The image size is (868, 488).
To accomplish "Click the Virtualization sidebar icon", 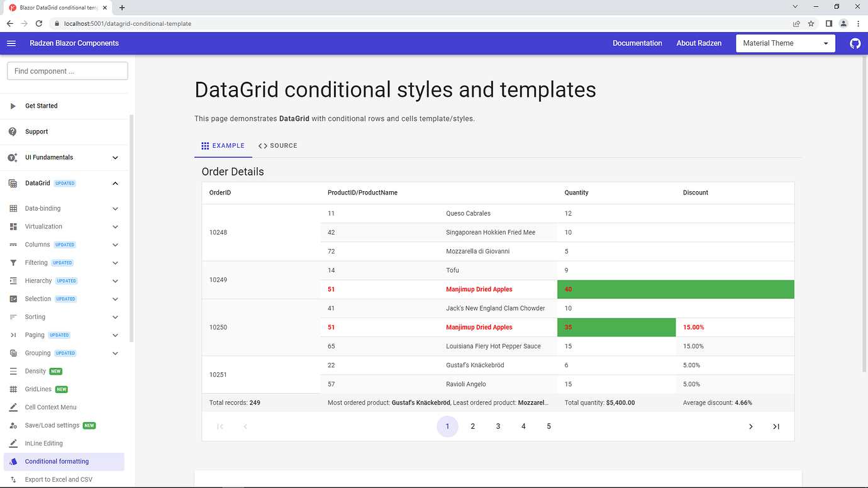I will pyautogui.click(x=13, y=226).
